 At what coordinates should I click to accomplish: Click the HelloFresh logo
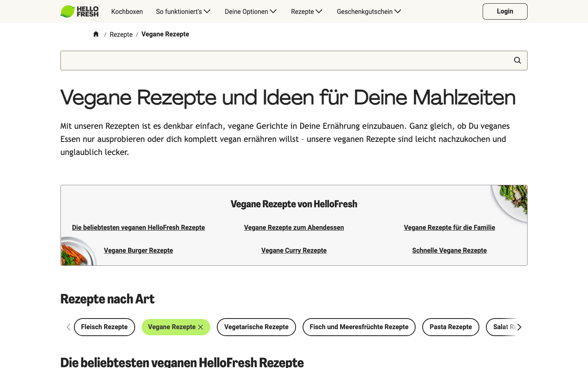point(79,11)
